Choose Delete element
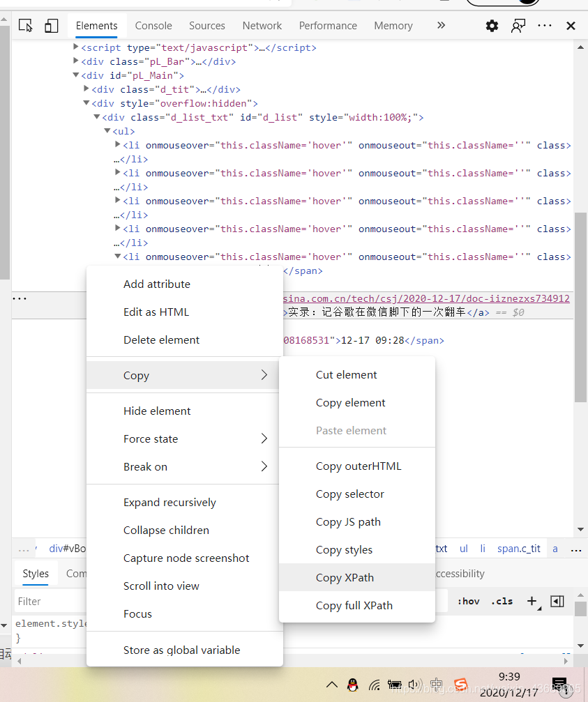This screenshot has height=702, width=588. [x=185, y=339]
